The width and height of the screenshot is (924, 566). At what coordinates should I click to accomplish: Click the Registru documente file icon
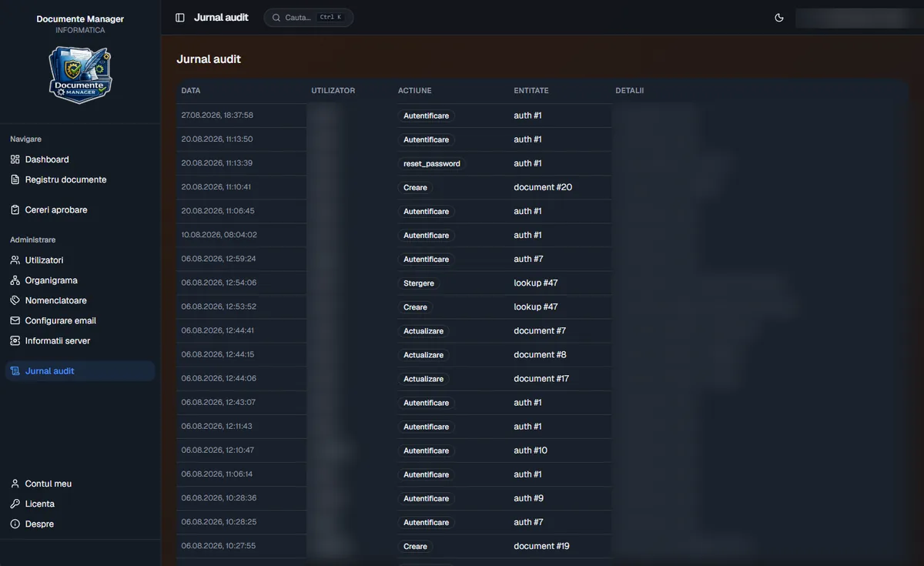tap(15, 179)
